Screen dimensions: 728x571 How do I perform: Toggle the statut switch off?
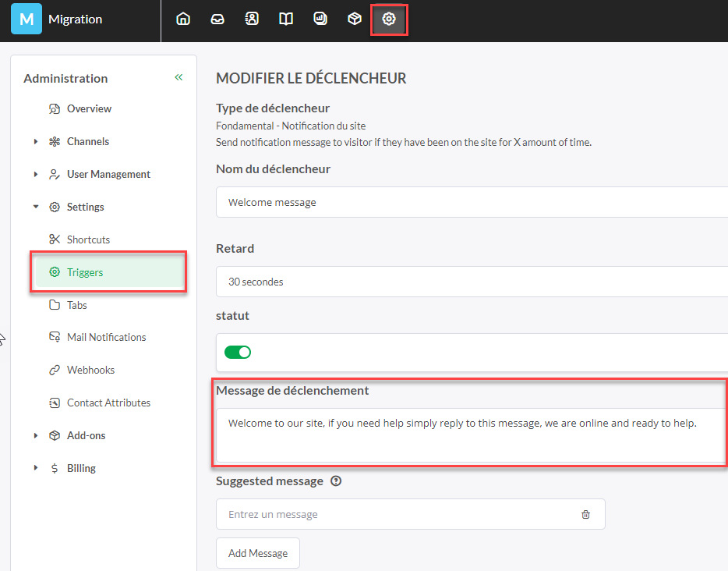coord(238,352)
